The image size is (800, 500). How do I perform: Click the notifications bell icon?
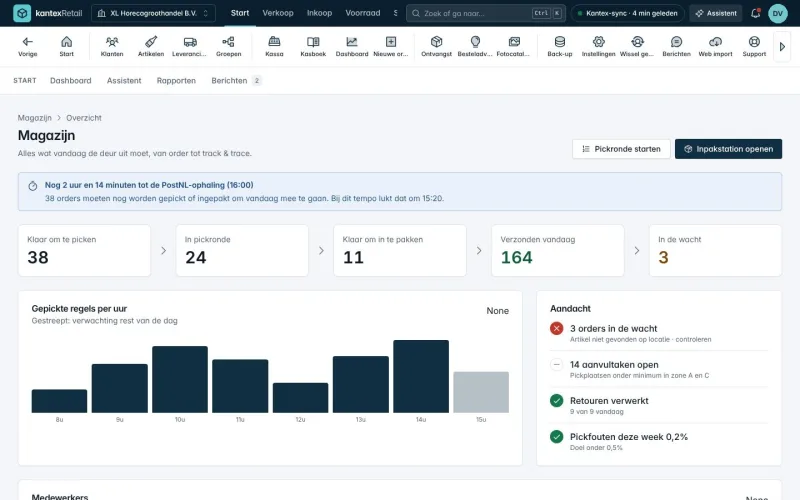coord(756,13)
